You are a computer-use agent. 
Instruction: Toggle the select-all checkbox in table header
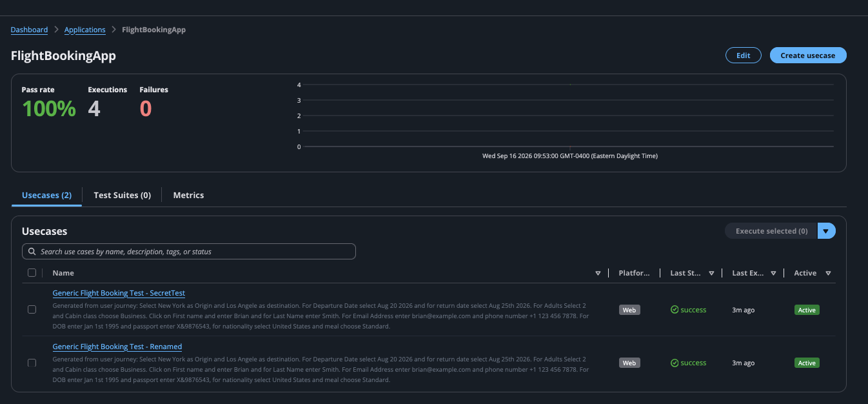pos(32,273)
